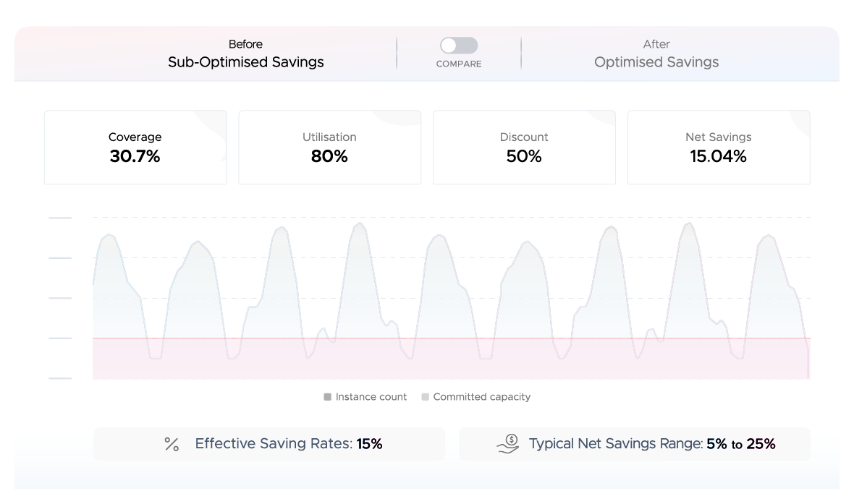Click the Utilisation 80% card
The width and height of the screenshot is (854, 504).
tap(329, 148)
